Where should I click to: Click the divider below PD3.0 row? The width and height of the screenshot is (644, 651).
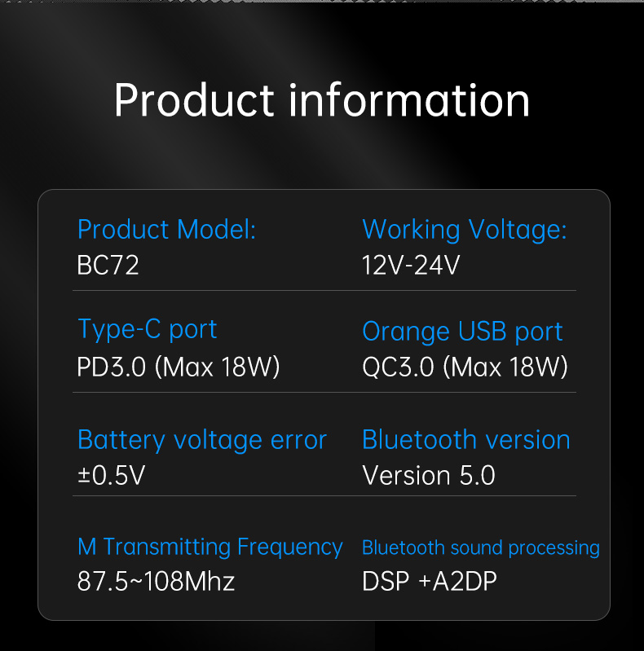[324, 393]
